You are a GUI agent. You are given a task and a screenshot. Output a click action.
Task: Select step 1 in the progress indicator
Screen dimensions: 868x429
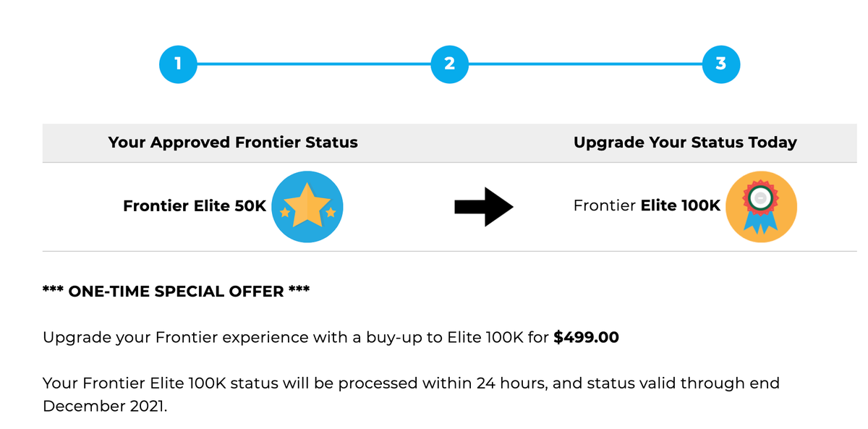[x=178, y=64]
